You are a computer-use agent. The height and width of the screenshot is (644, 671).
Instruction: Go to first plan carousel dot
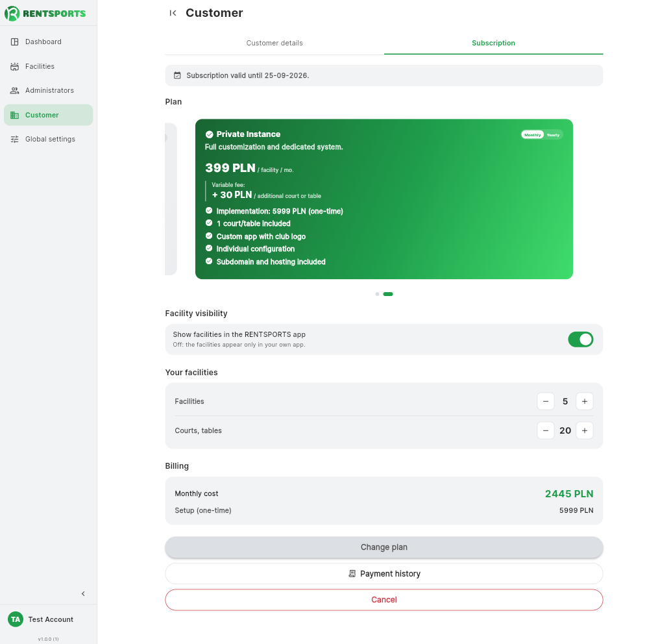coord(377,294)
